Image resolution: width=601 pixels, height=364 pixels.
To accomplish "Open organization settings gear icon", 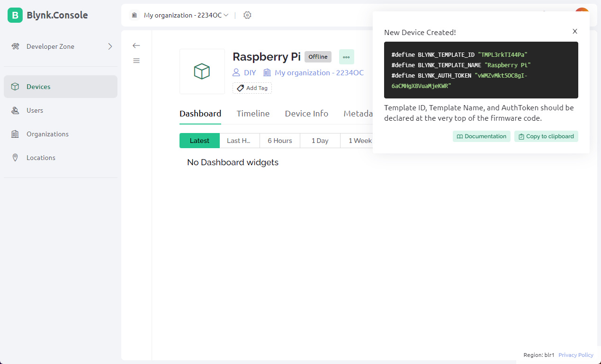I will click(247, 15).
